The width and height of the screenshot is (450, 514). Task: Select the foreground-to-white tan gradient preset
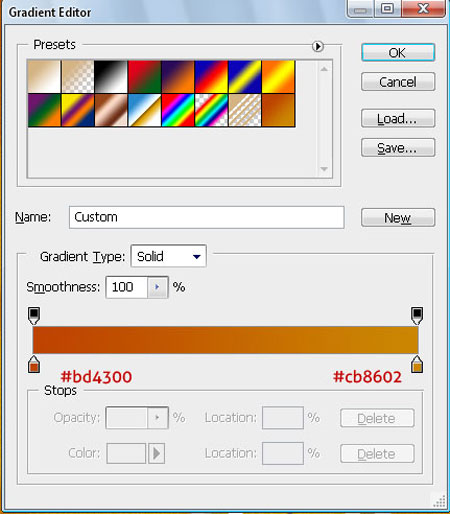44,77
